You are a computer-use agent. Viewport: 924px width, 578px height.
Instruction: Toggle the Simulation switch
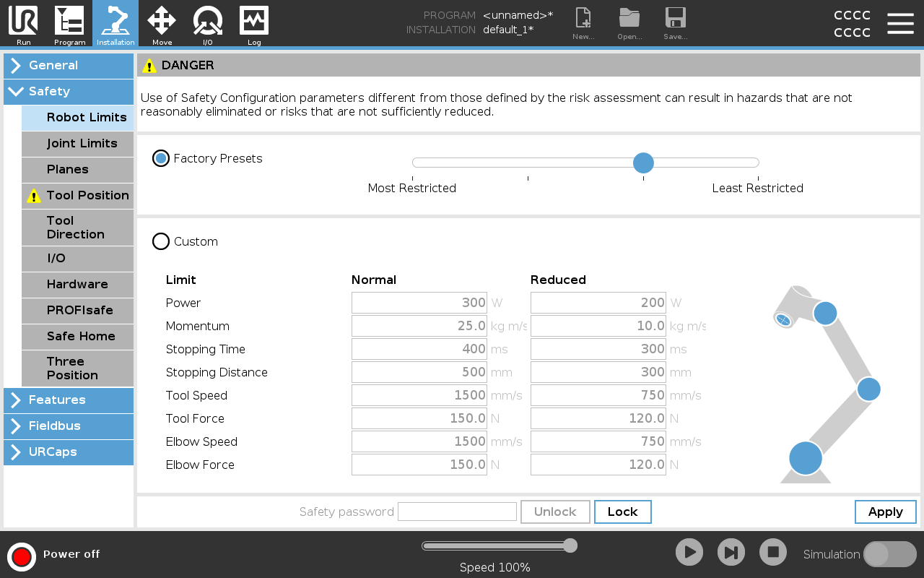(x=889, y=554)
